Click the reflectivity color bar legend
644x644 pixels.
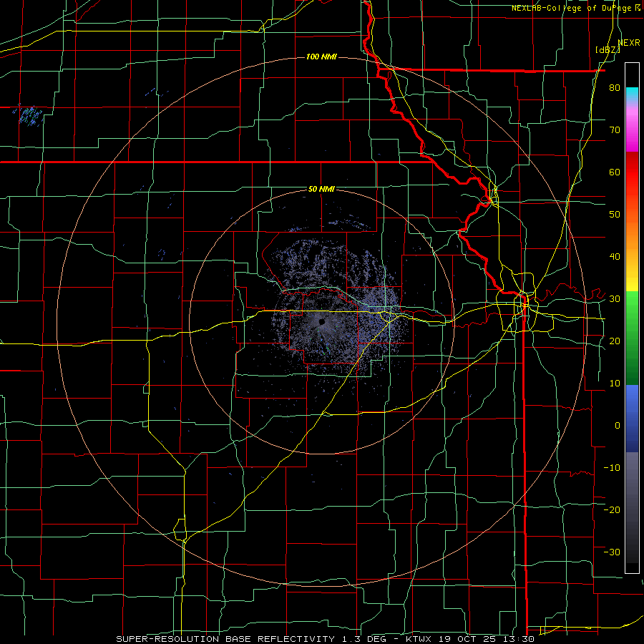pyautogui.click(x=632, y=318)
